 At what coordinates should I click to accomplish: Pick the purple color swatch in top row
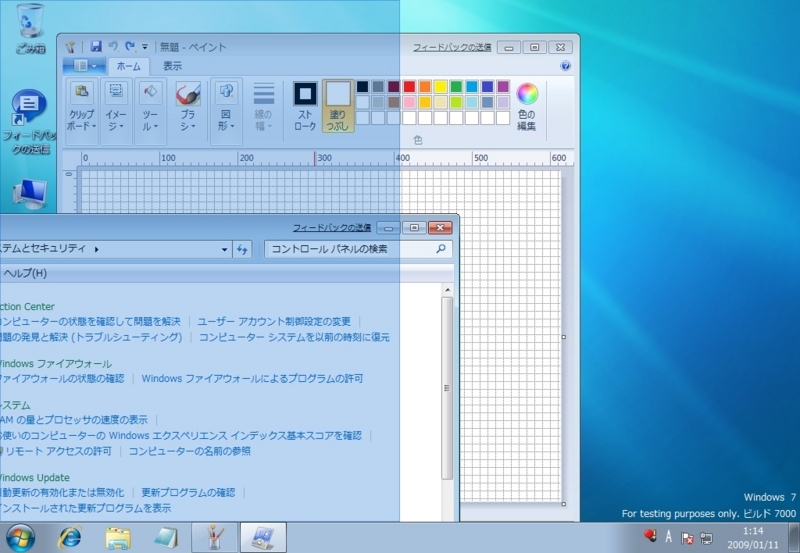pyautogui.click(x=503, y=86)
